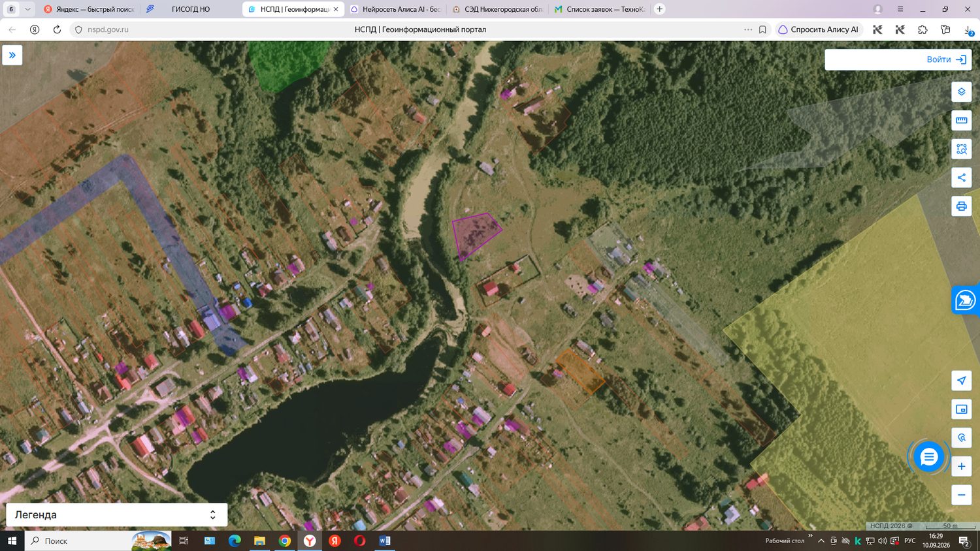
Task: Open the browser profile avatar
Action: 878,9
